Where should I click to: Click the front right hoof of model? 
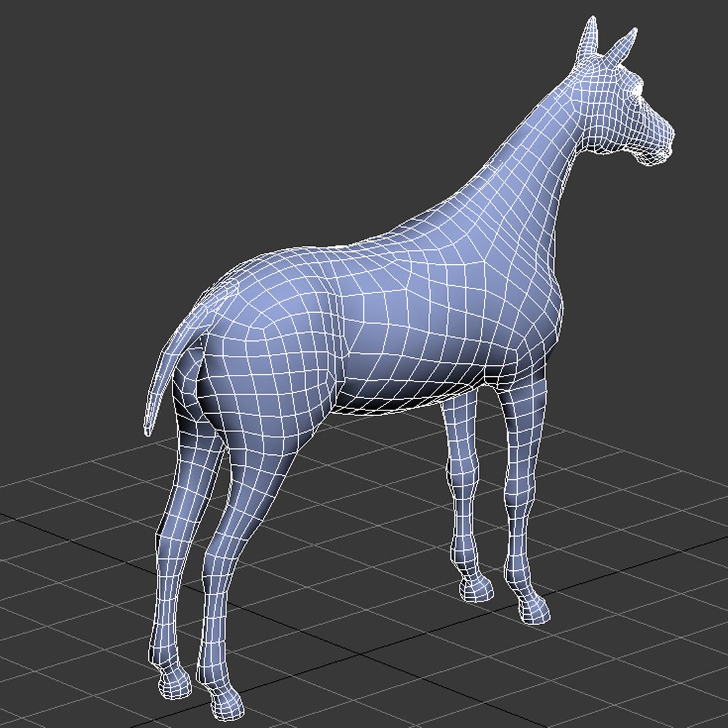coord(534,607)
